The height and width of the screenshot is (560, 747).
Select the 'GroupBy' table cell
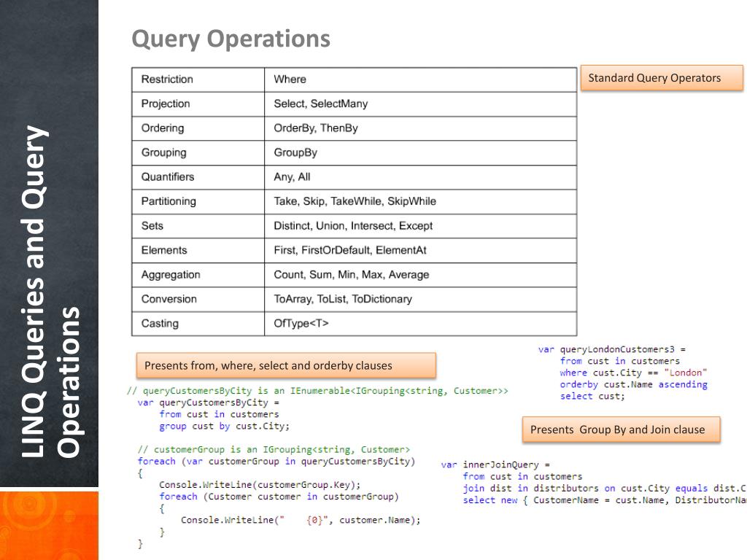[421, 153]
